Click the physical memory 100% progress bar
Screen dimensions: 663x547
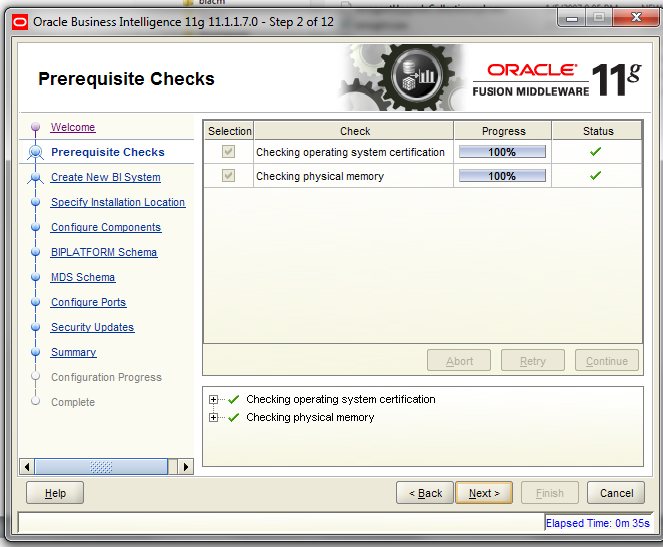502,176
